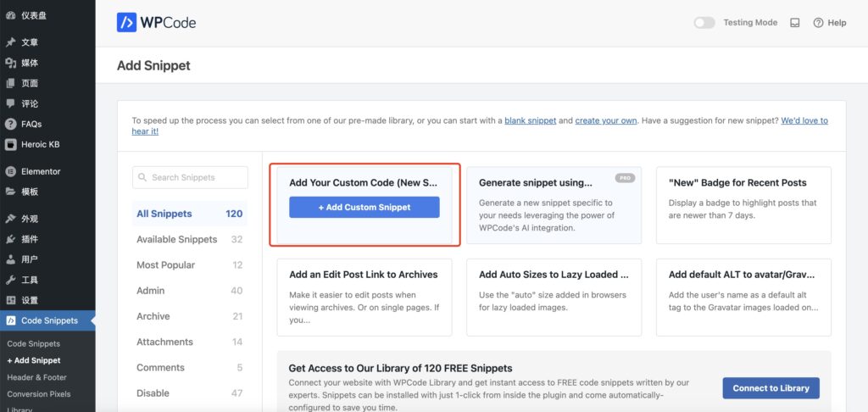Image resolution: width=868 pixels, height=412 pixels.
Task: Go to 媒体 in the sidebar
Action: tap(30, 63)
